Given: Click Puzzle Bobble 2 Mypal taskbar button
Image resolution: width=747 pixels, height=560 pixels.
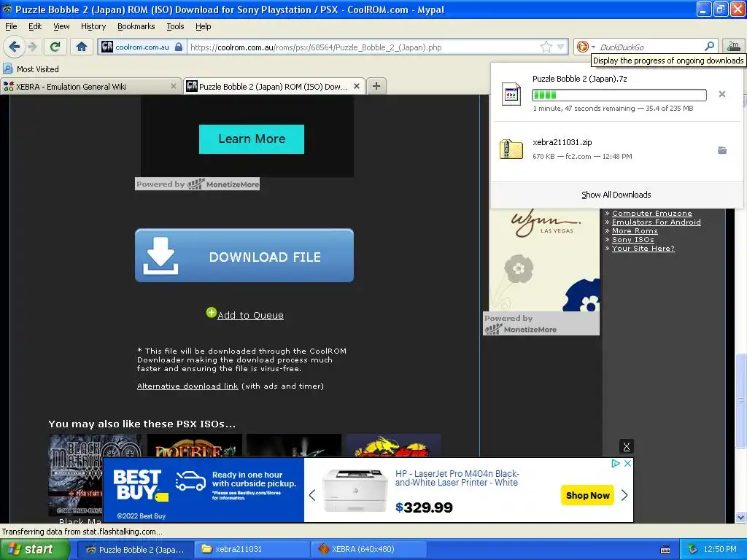Looking at the screenshot, I should [x=135, y=549].
